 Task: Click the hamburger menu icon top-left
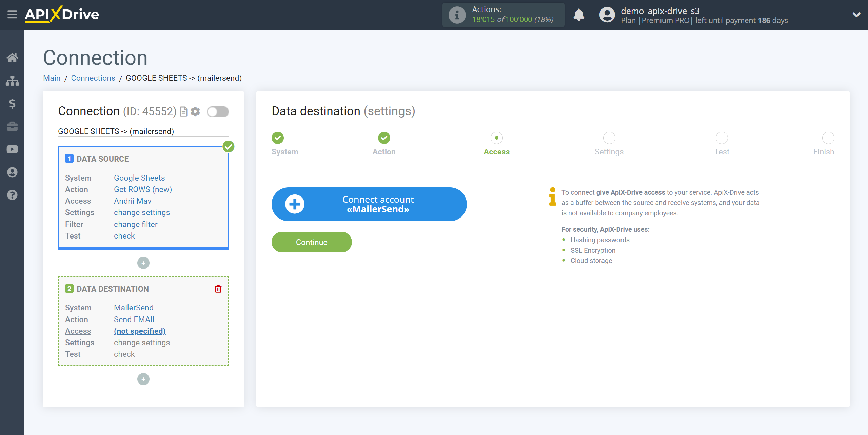(x=12, y=15)
